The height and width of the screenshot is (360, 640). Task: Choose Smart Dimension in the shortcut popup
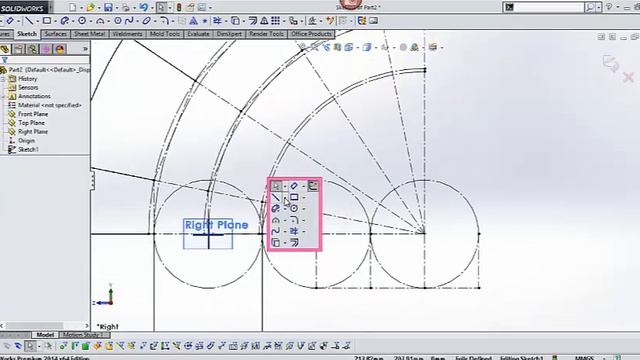pyautogui.click(x=294, y=186)
